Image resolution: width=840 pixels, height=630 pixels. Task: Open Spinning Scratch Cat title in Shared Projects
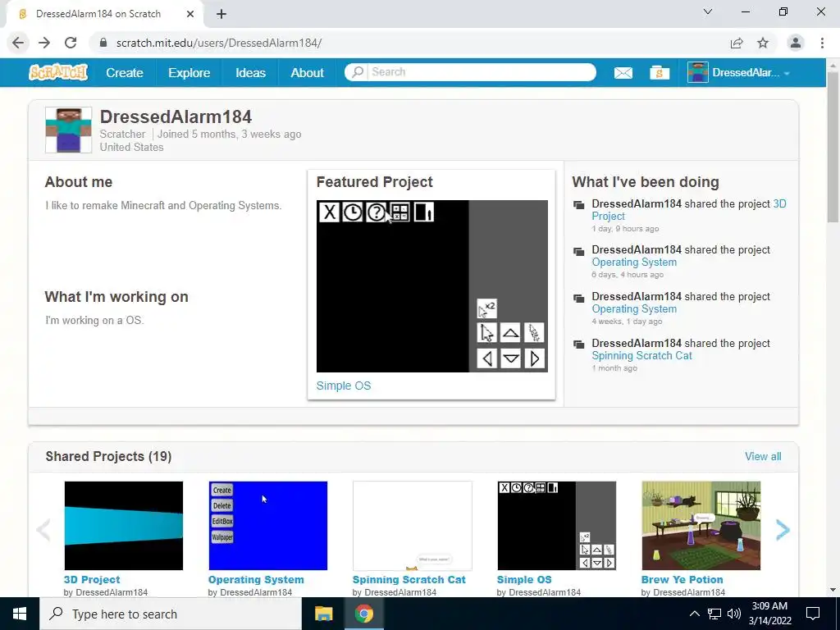409,579
